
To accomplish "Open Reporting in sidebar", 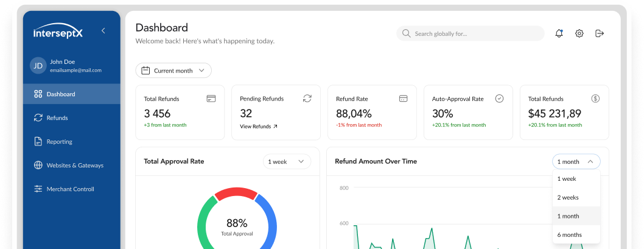I will coord(71,142).
